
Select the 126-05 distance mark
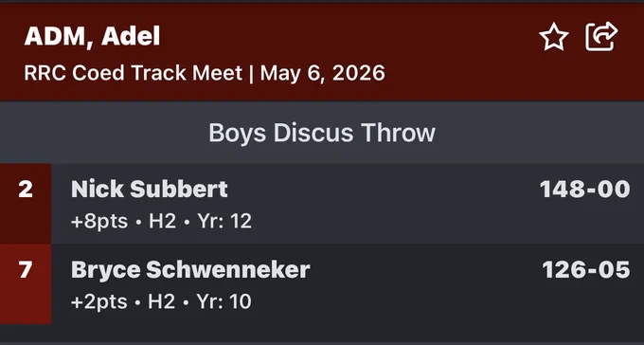click(586, 270)
